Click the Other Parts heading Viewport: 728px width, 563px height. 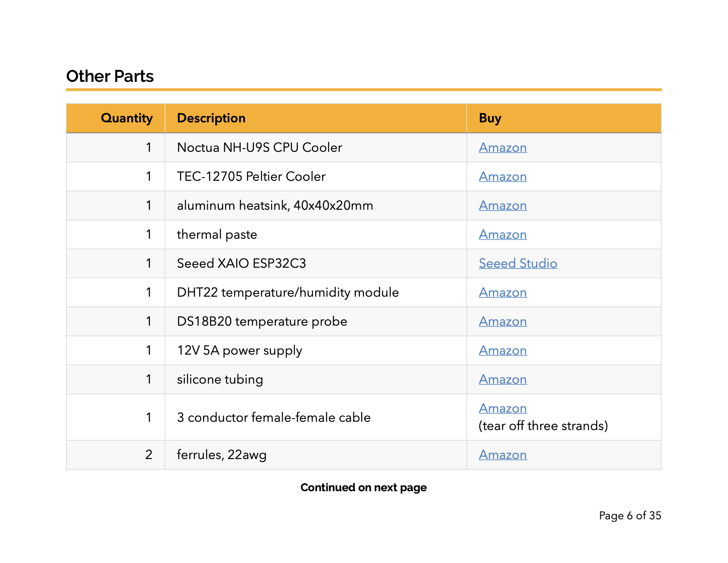(110, 76)
